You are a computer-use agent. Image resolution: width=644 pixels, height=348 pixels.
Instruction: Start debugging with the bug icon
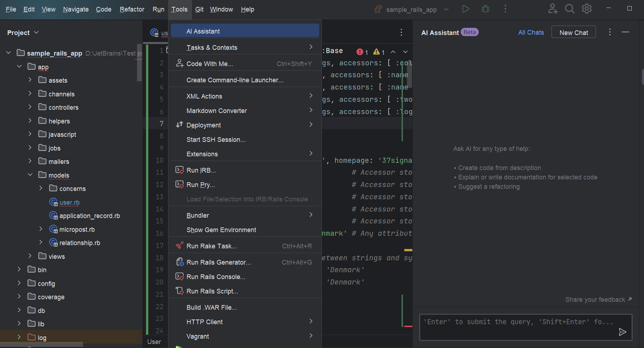486,9
